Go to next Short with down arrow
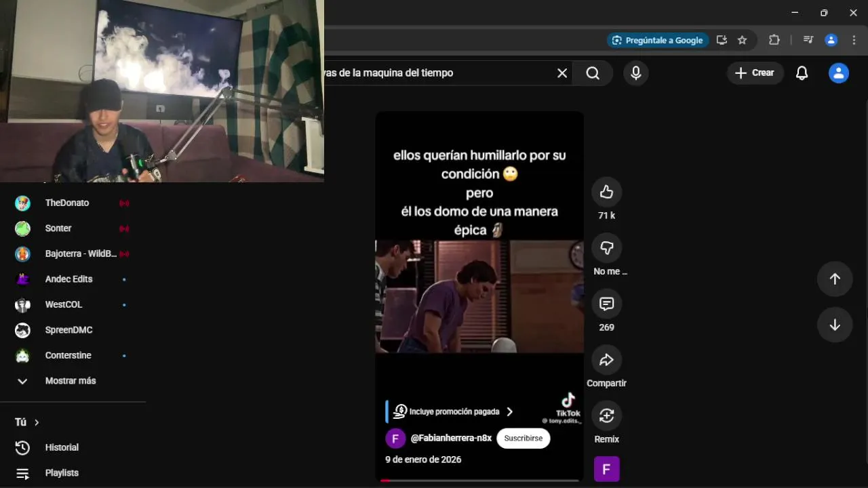The image size is (868, 488). pos(835,325)
